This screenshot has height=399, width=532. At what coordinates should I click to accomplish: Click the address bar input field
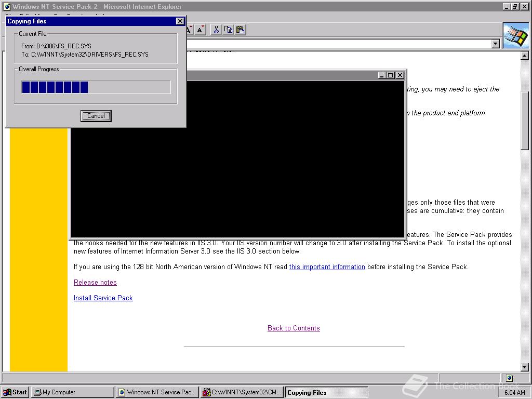coord(339,44)
